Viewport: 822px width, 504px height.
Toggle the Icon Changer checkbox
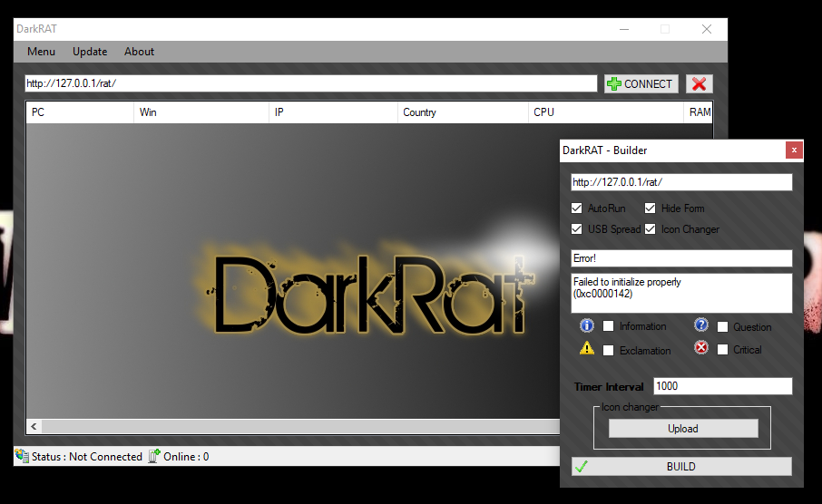pyautogui.click(x=650, y=229)
